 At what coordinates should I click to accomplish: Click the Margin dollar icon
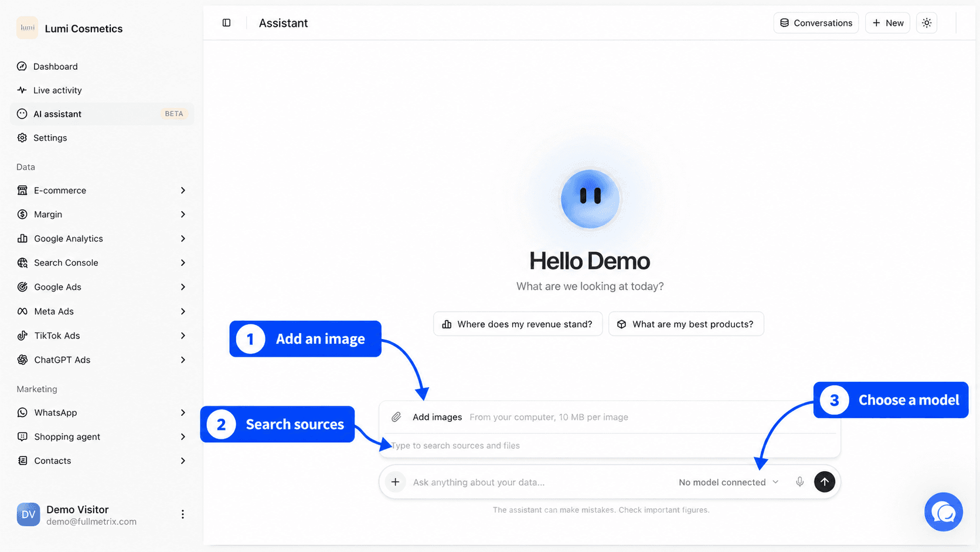tap(22, 215)
